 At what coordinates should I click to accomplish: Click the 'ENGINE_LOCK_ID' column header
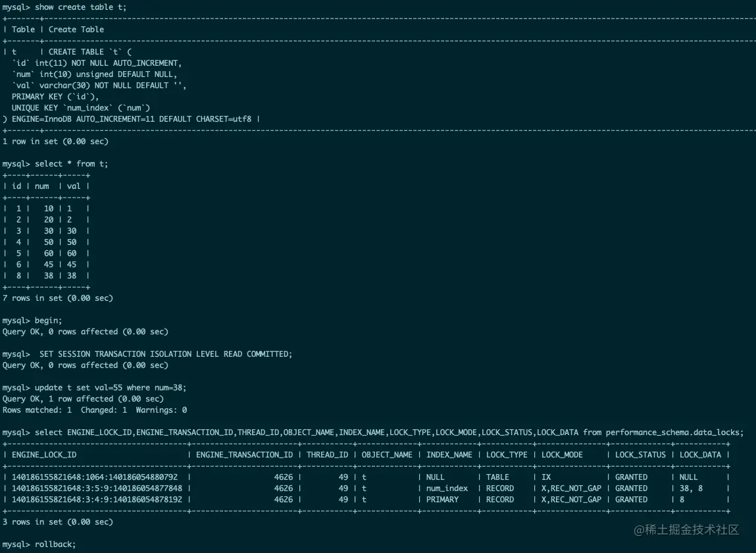coord(44,454)
